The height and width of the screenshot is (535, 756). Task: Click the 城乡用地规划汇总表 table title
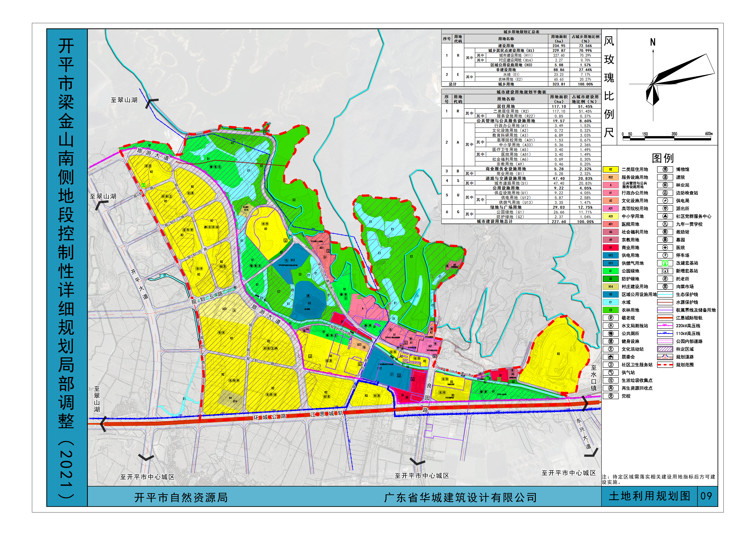click(x=521, y=32)
